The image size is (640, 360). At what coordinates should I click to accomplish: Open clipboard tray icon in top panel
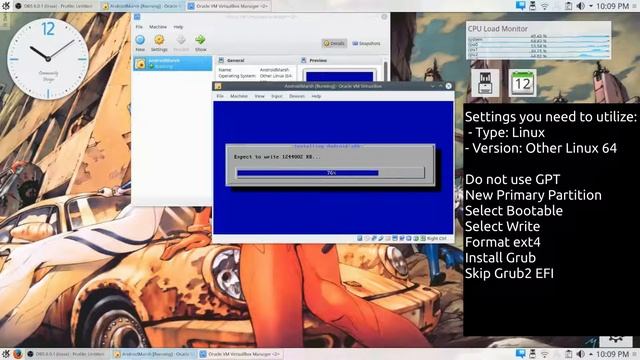tap(568, 6)
